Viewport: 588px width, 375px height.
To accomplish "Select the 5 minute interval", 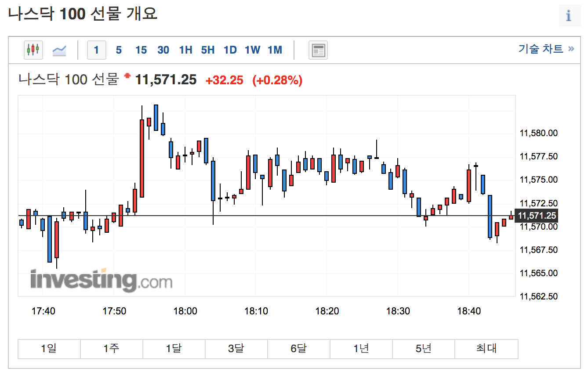I will point(119,50).
